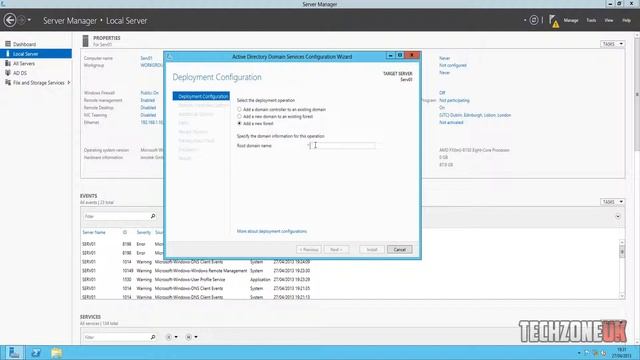Image resolution: width=640 pixels, height=360 pixels.
Task: Open Properties TASKS dropdown
Action: 612,44
